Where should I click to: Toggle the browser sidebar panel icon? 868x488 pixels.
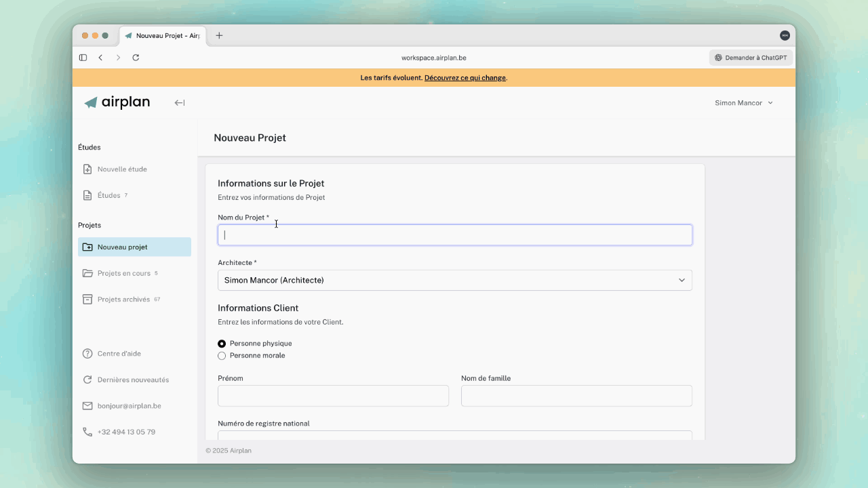83,58
